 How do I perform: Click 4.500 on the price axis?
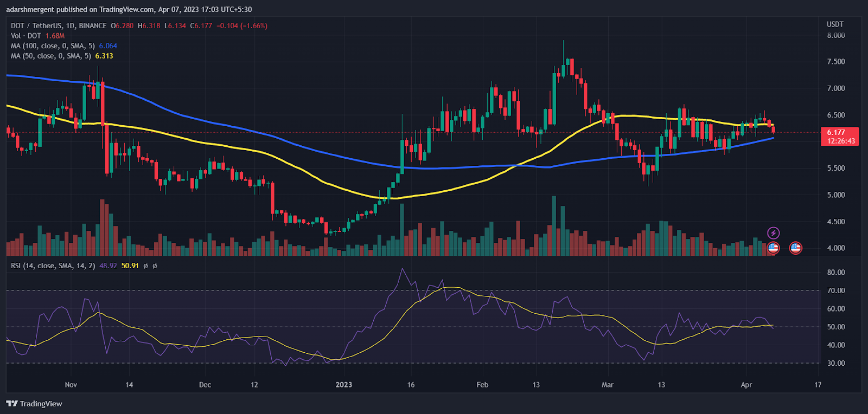[x=835, y=222]
